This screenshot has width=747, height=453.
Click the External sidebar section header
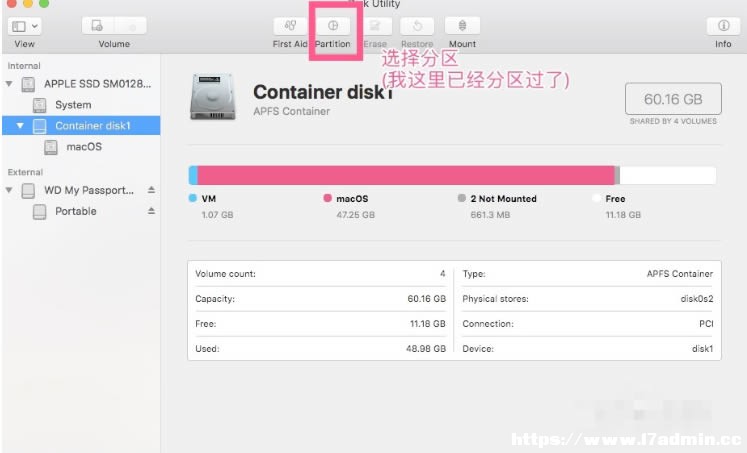[x=25, y=172]
